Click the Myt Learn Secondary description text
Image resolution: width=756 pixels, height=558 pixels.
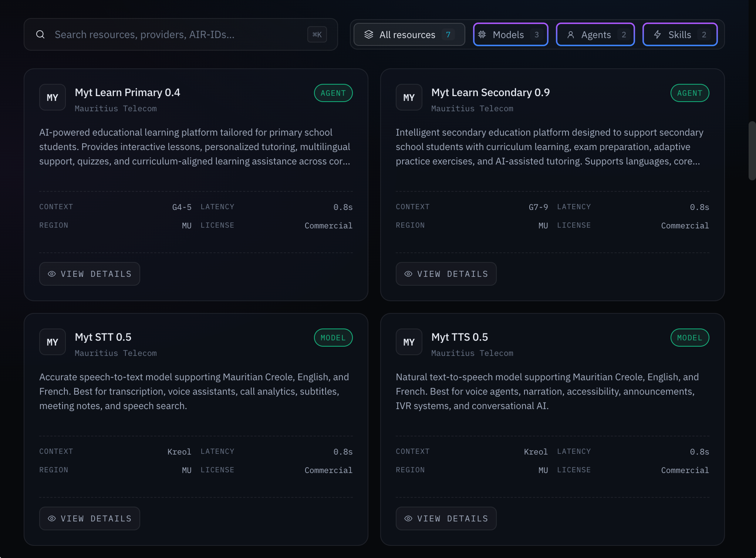click(550, 147)
